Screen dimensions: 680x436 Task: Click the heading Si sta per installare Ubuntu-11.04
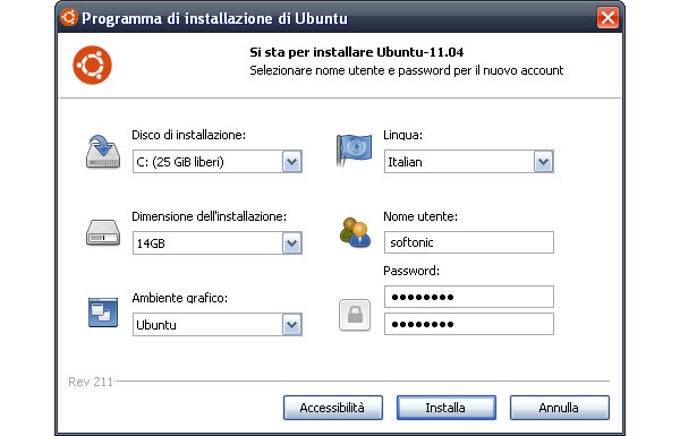(x=356, y=52)
